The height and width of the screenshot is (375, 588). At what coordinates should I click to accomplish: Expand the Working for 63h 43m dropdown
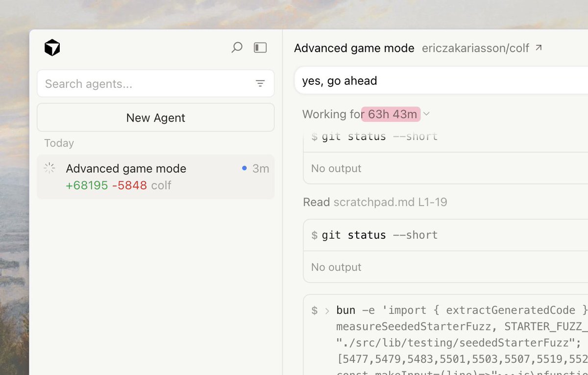(426, 114)
